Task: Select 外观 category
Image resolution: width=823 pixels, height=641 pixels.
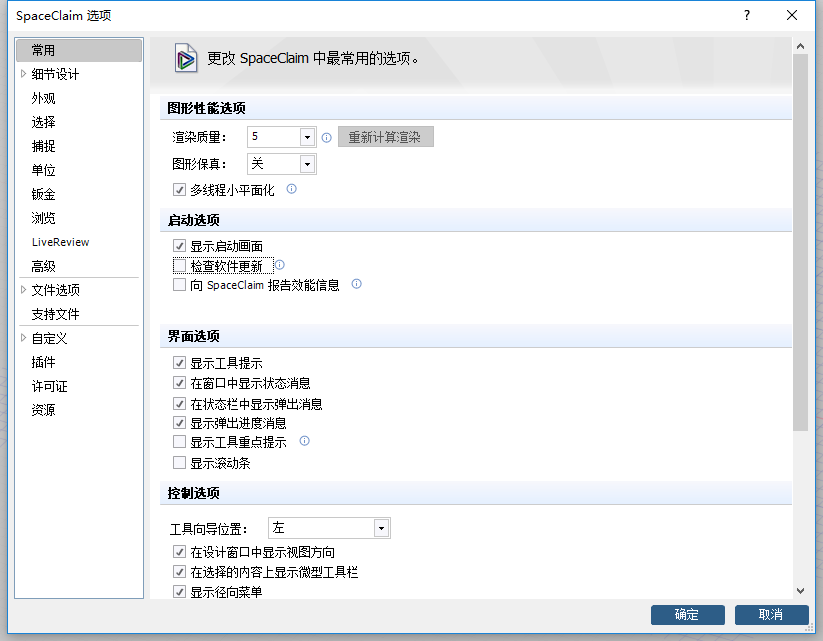Action: tap(43, 98)
